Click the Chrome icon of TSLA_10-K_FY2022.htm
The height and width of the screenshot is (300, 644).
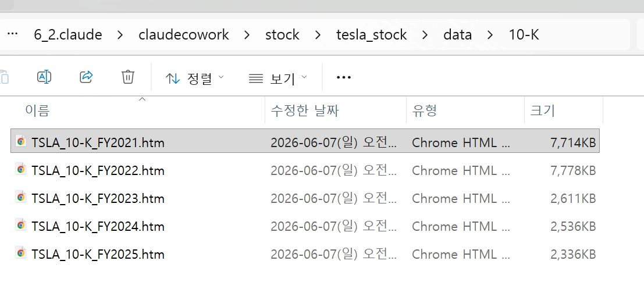pos(20,170)
